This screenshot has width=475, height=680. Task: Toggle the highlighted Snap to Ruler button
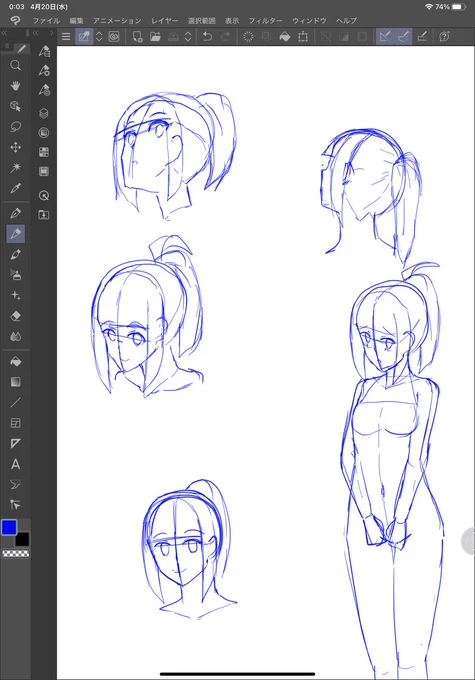(x=385, y=36)
